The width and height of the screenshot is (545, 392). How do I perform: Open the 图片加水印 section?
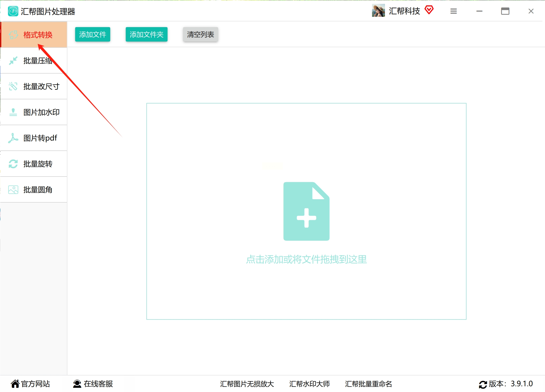coord(41,112)
